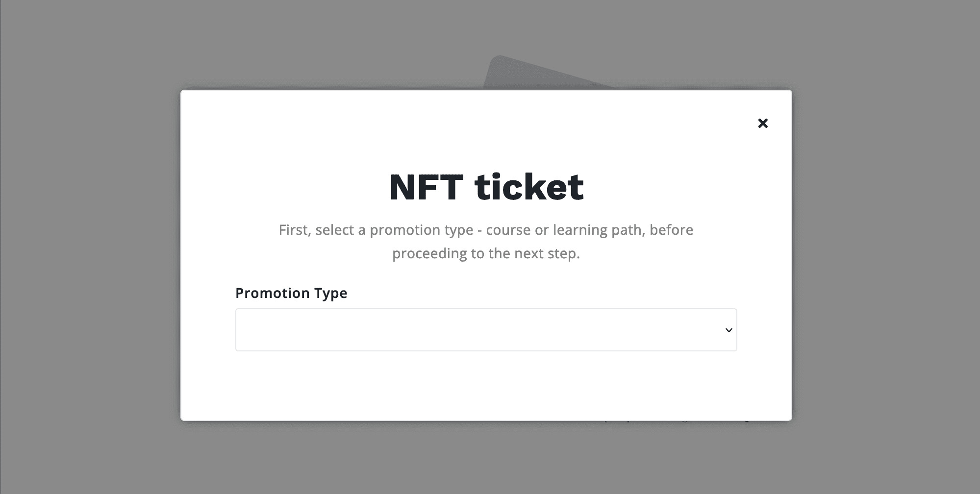980x494 pixels.
Task: Click the X icon in modal corner
Action: pyautogui.click(x=763, y=123)
